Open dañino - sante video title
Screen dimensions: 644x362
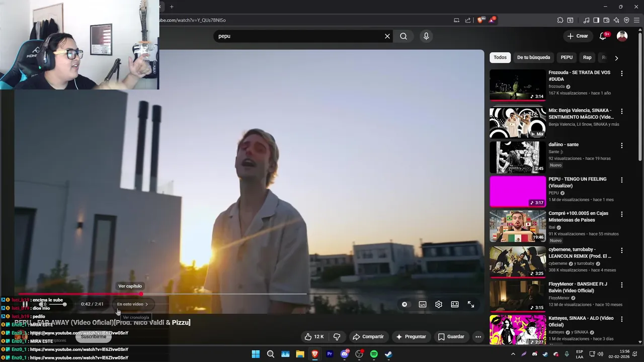tap(563, 145)
